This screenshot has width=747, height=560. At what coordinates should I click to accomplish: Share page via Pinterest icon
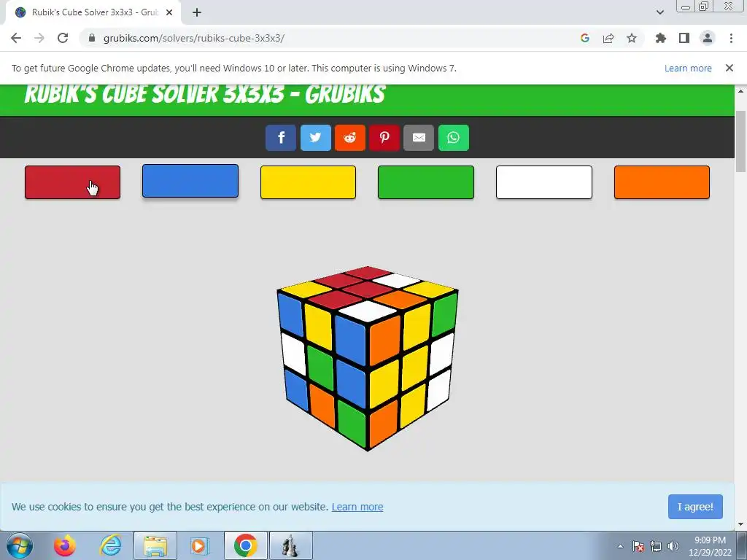(x=384, y=138)
